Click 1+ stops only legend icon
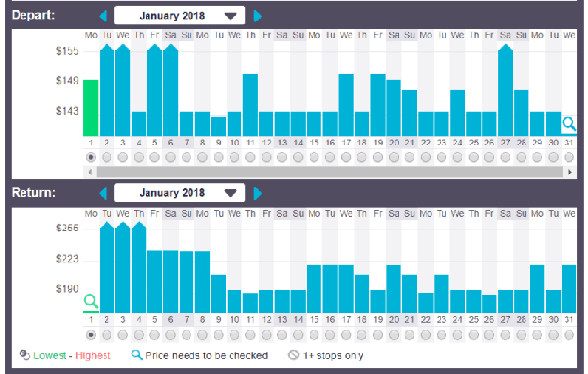Image resolution: width=588 pixels, height=374 pixels. coord(294,354)
